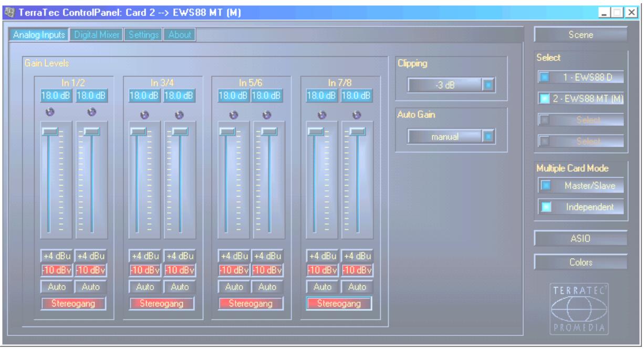Click Auto for In 5/6 left channel
This screenshot has width=644, height=349.
[234, 288]
